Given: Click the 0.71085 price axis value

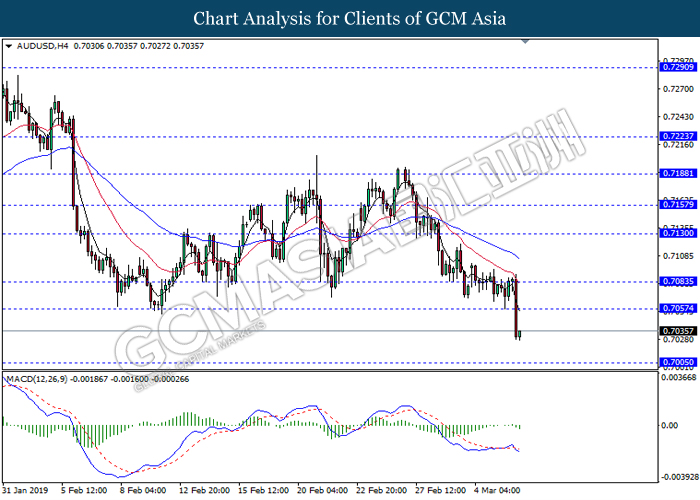Looking at the screenshot, I should 679,256.
